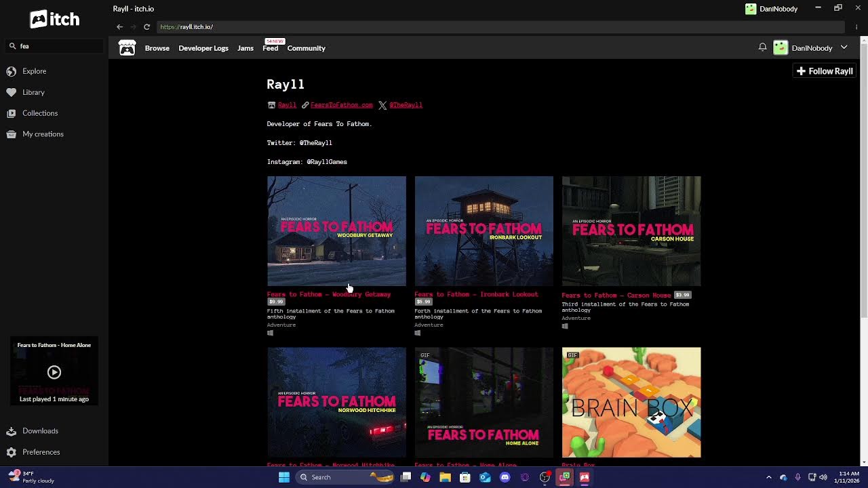Viewport: 868px width, 488px height.
Task: Open Preferences in the sidebar
Action: click(41, 452)
